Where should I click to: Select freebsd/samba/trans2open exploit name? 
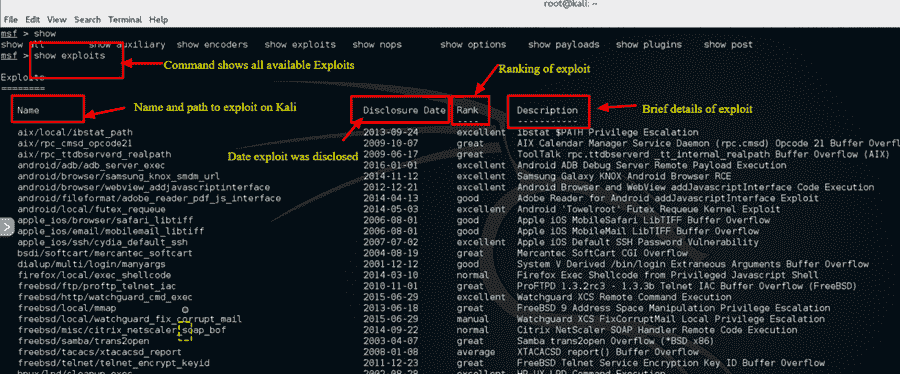pos(83,341)
